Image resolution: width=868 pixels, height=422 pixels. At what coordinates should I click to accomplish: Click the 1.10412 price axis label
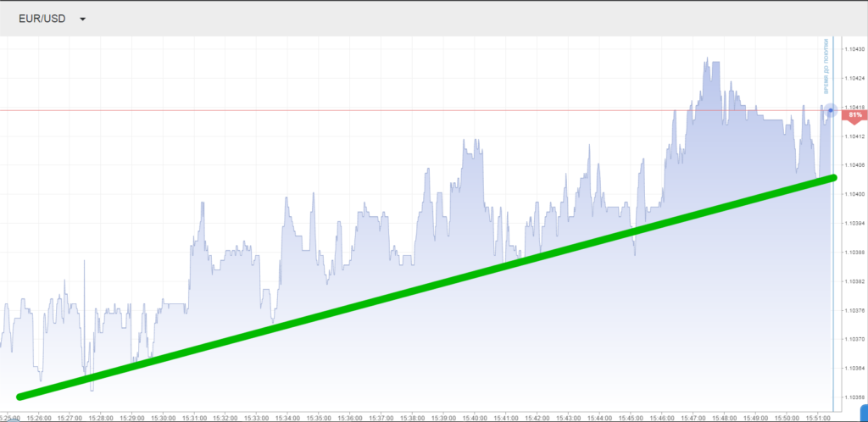pos(853,136)
